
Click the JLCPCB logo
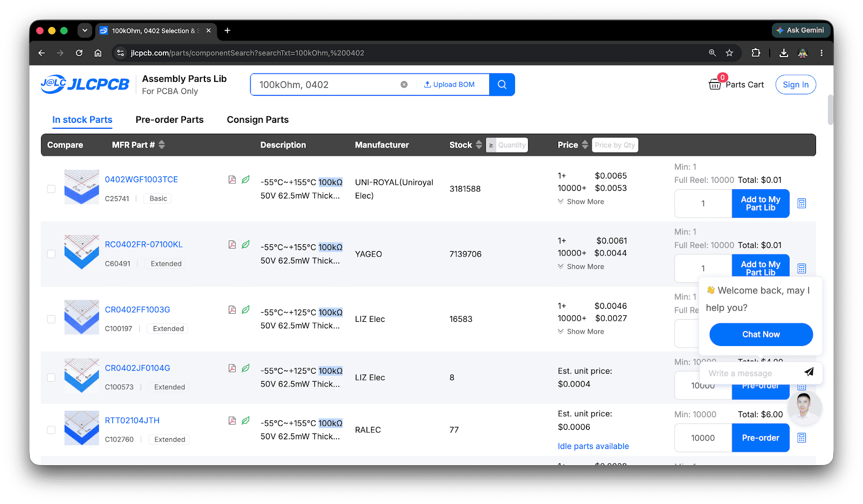click(85, 85)
